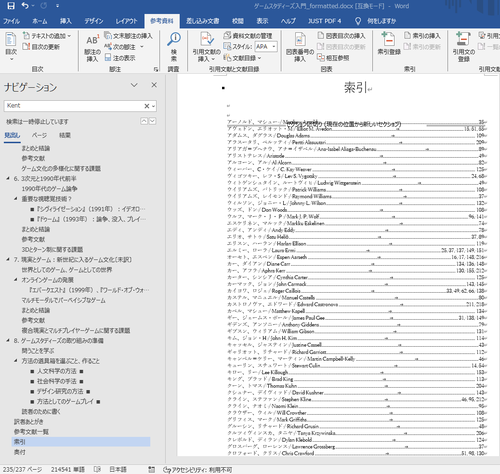Click 注の表示

tap(120, 58)
